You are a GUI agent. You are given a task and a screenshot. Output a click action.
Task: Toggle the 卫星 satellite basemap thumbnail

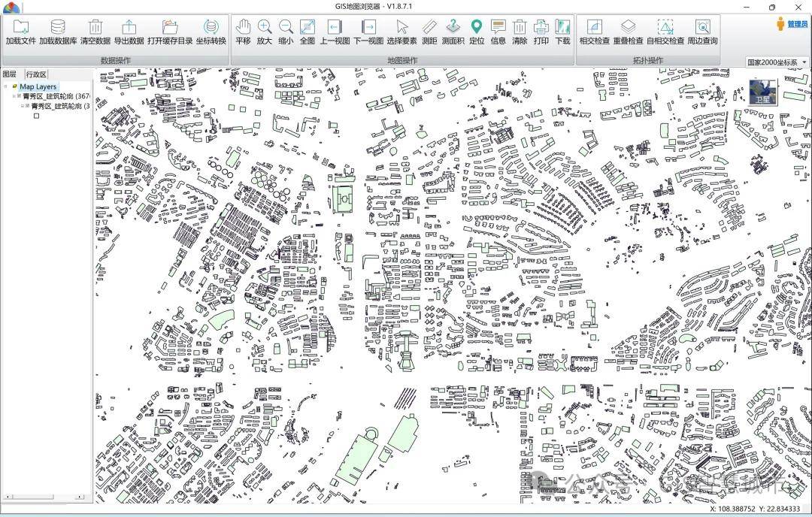pyautogui.click(x=764, y=92)
